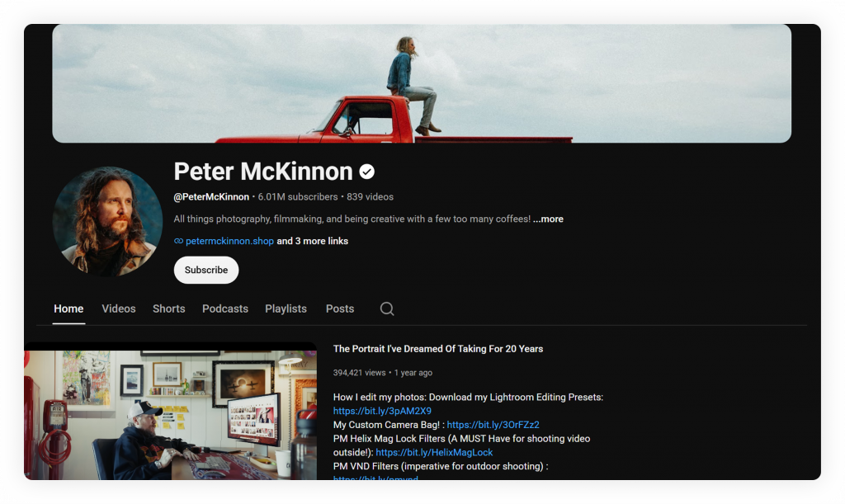
Task: Open the Podcasts tab
Action: point(225,309)
